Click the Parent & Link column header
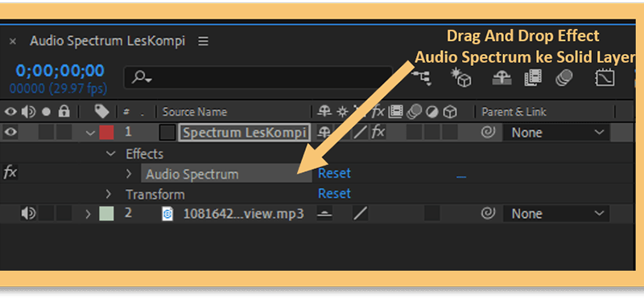This screenshot has height=299, width=644. pyautogui.click(x=514, y=112)
